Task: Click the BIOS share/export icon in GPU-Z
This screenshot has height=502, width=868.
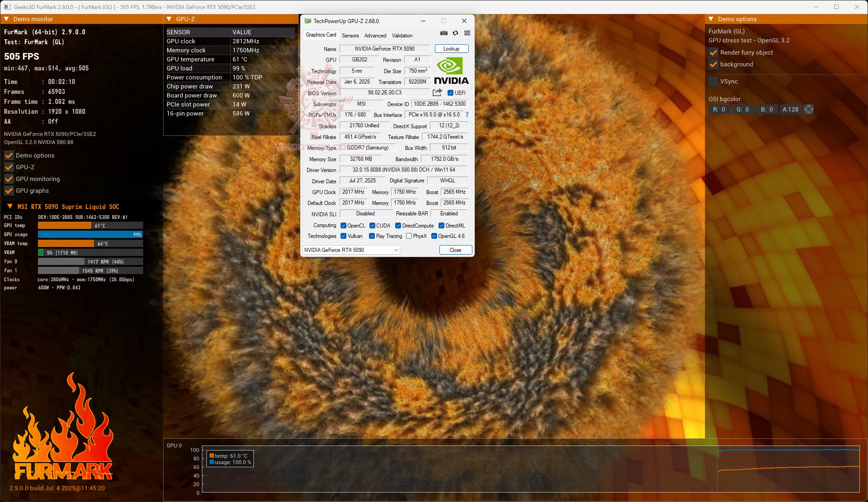Action: pos(436,92)
